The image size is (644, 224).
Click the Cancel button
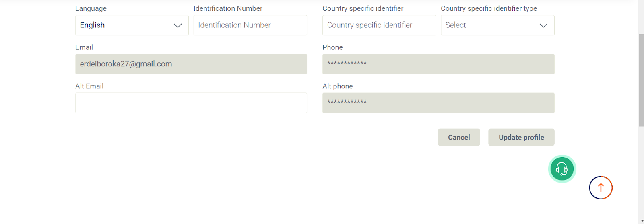(x=459, y=137)
